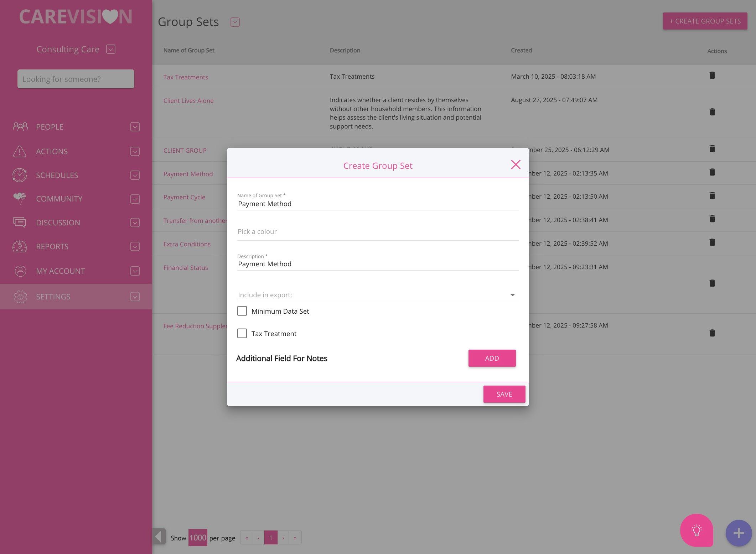Expand the Consulting Care organisation chevron
756x554 pixels.
click(x=111, y=49)
